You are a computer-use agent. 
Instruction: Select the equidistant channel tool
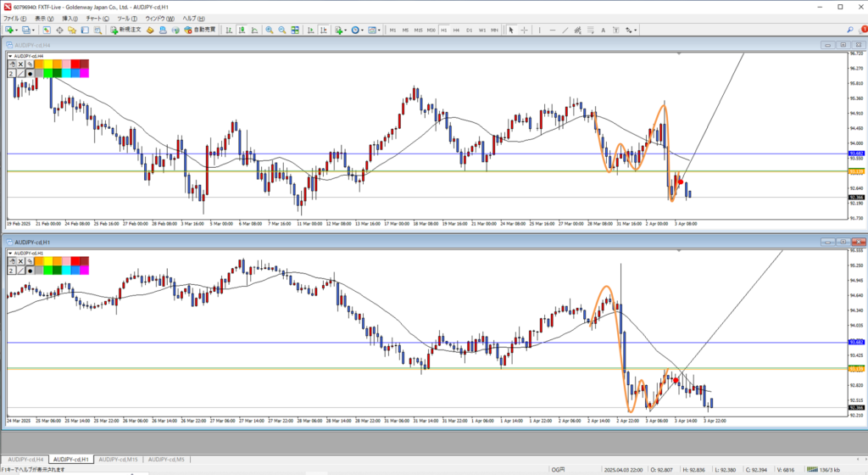[577, 30]
